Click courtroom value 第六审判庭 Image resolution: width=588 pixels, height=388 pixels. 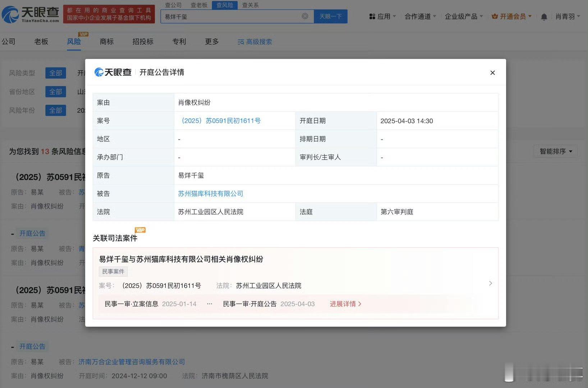397,212
